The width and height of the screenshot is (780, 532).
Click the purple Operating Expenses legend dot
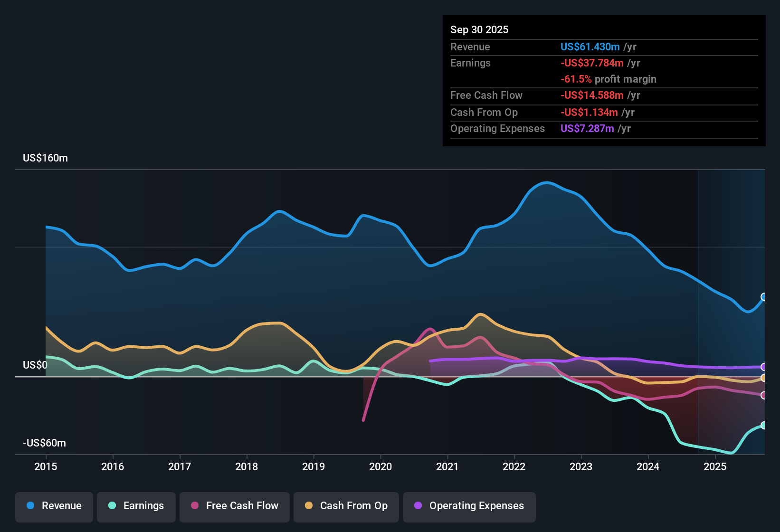pos(417,506)
